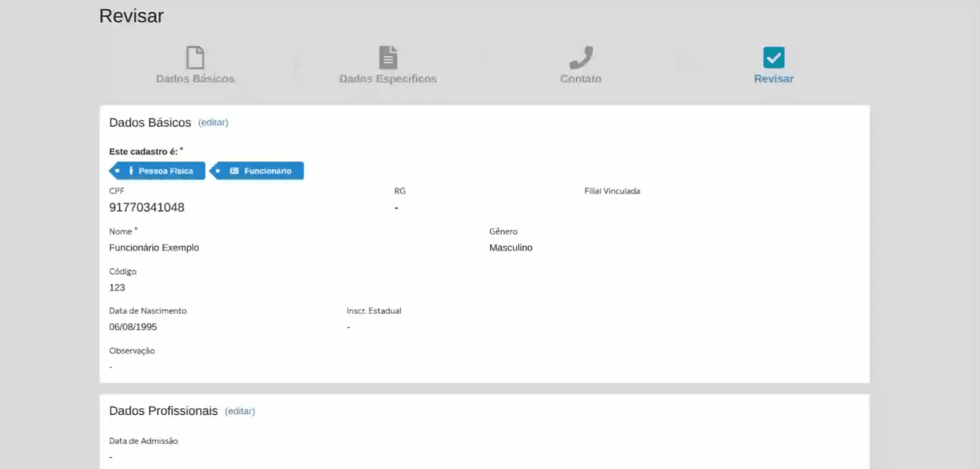Click the Contato phone step icon
Image resolution: width=980 pixels, height=469 pixels.
(x=580, y=57)
